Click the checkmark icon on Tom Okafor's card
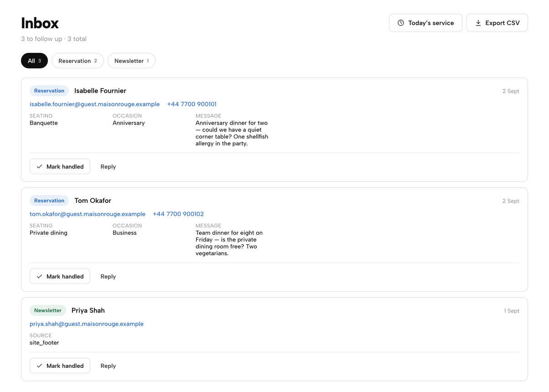Screen dimensions: 549x392 tap(40, 277)
